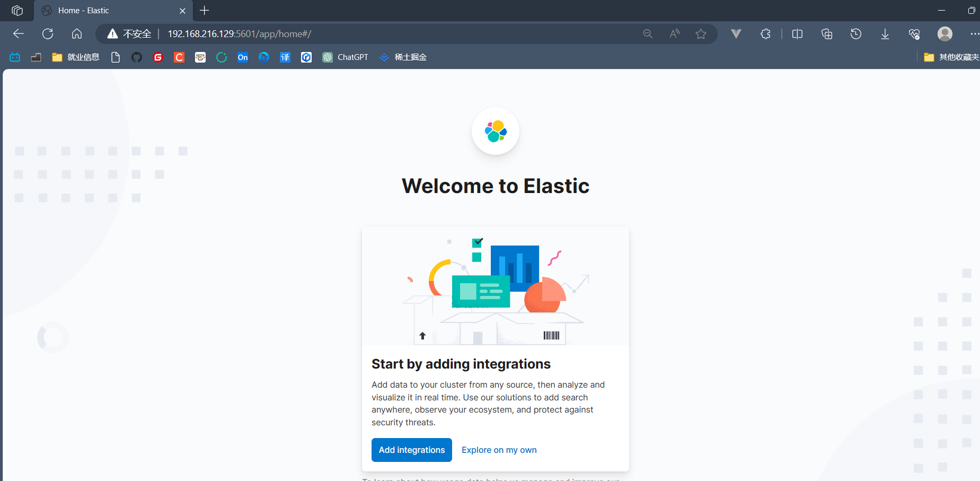Start the read aloud feature
Image resolution: width=980 pixels, height=481 pixels.
[675, 34]
